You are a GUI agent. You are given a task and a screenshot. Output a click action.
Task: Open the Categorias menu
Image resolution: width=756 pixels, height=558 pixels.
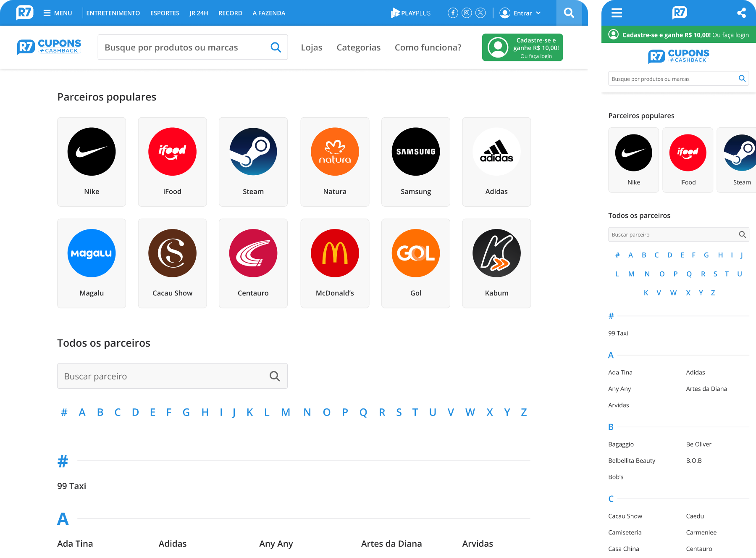(359, 47)
